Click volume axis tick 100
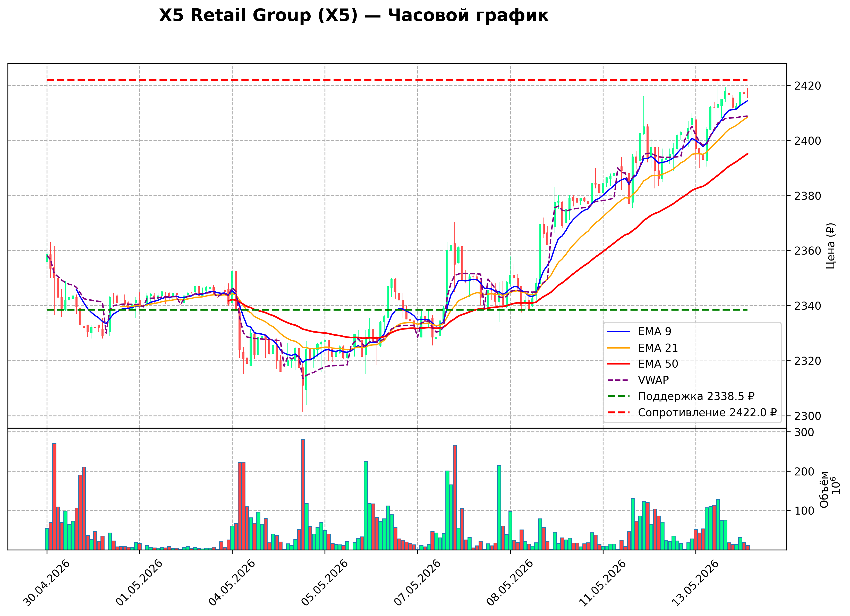Image resolution: width=850 pixels, height=616 pixels. 804,511
